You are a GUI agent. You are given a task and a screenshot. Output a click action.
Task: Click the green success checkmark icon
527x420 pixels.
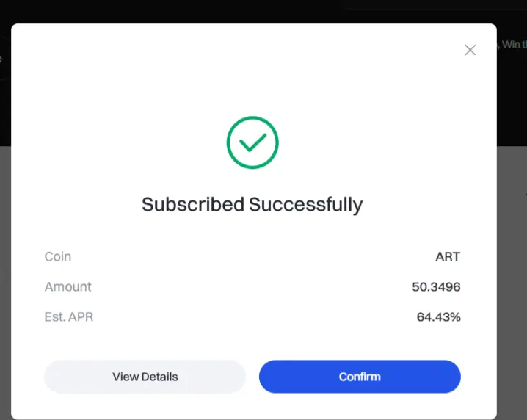coord(252,142)
